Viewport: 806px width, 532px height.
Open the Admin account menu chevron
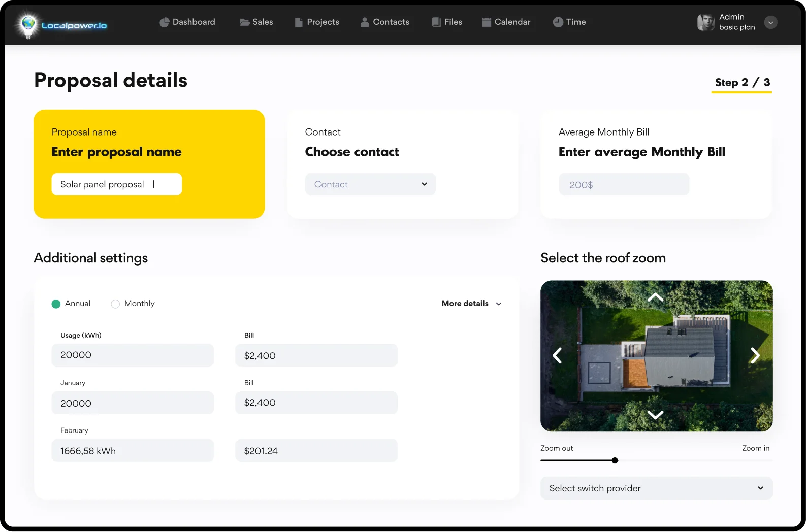770,22
